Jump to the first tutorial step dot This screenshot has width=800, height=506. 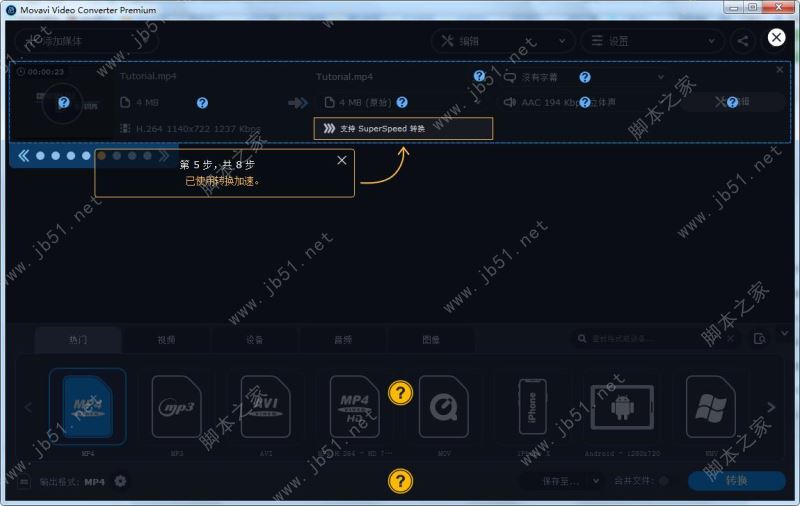coord(40,156)
